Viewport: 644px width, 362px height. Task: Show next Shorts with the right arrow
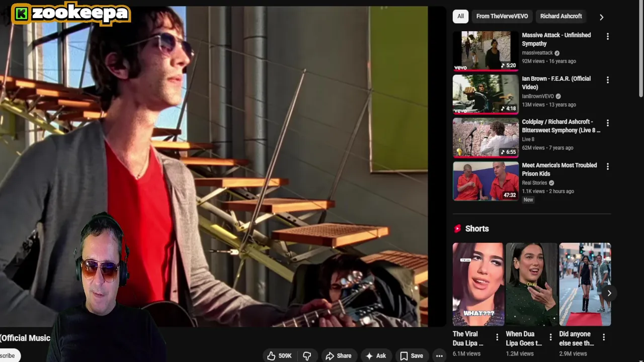coord(609,293)
